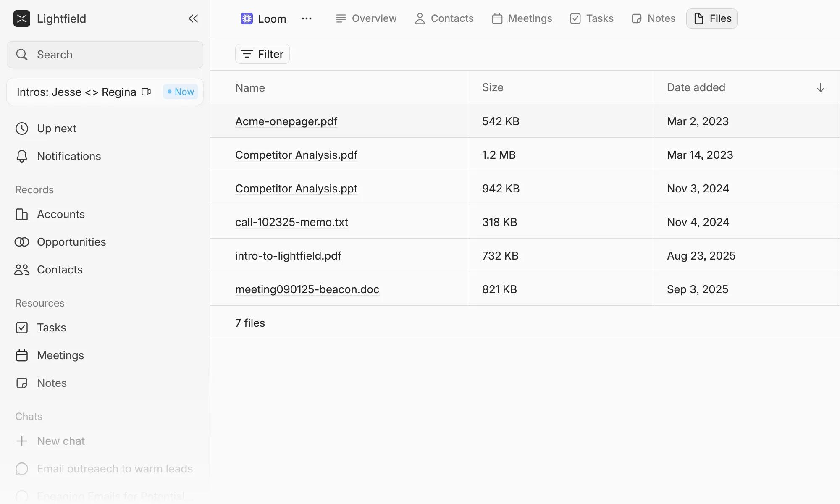Switch to the Overview tab
This screenshot has width=840, height=504.
pyautogui.click(x=366, y=18)
